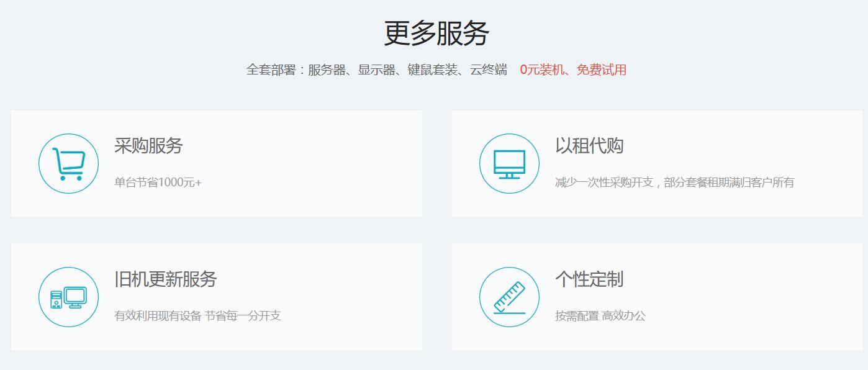Select the 减少一次性采购开支 description line
The width and height of the screenshot is (868, 370).
point(677,182)
